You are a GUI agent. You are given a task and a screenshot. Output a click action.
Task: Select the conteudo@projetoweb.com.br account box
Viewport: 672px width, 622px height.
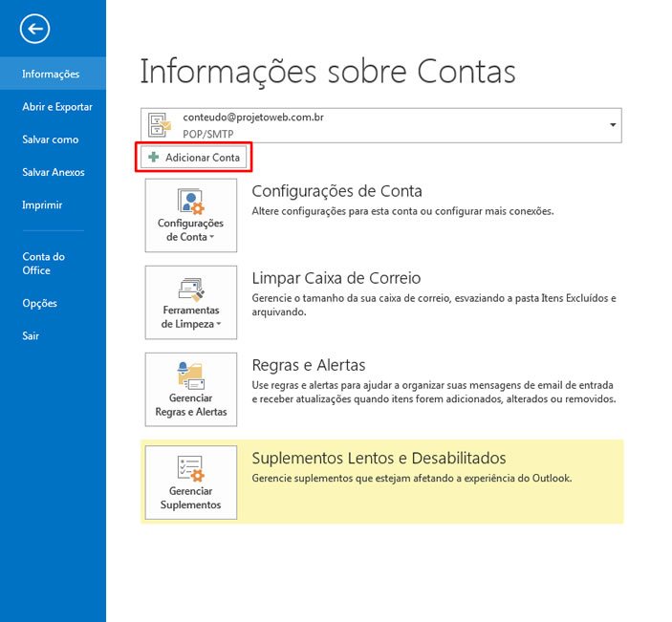[x=381, y=125]
